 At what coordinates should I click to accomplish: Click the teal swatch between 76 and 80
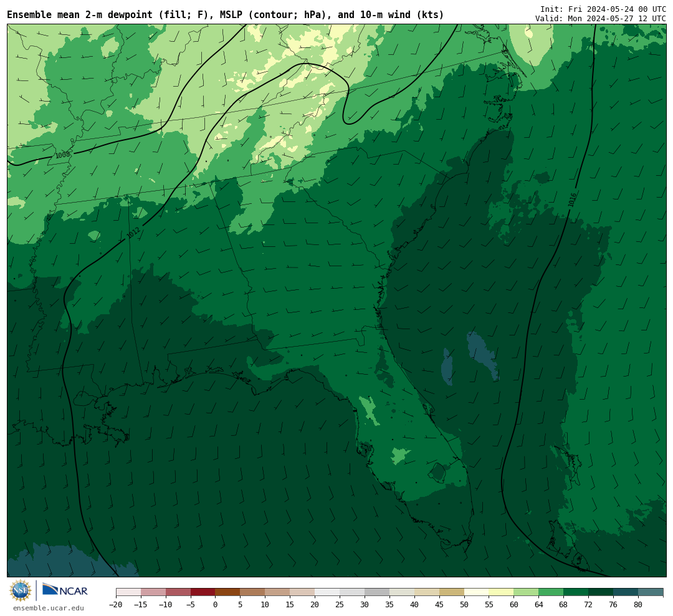626,592
